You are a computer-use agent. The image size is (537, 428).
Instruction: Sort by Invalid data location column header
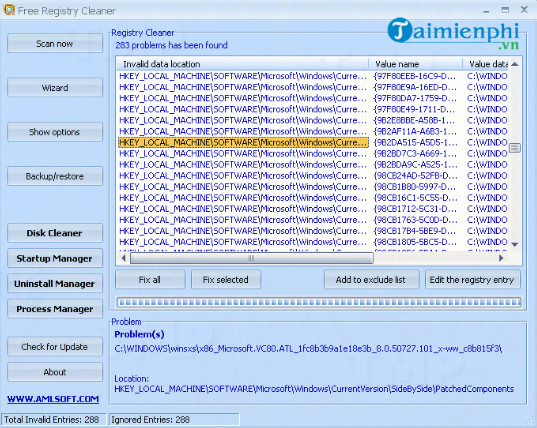[x=242, y=64]
